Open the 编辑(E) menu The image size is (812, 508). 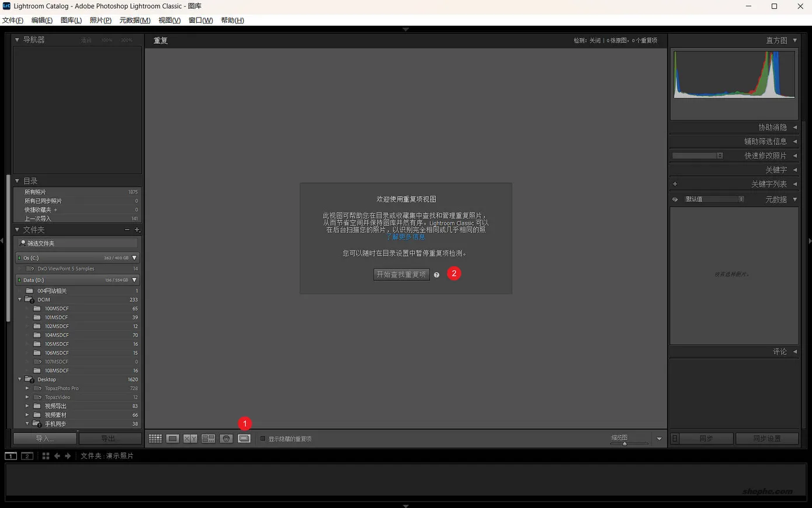(x=42, y=20)
